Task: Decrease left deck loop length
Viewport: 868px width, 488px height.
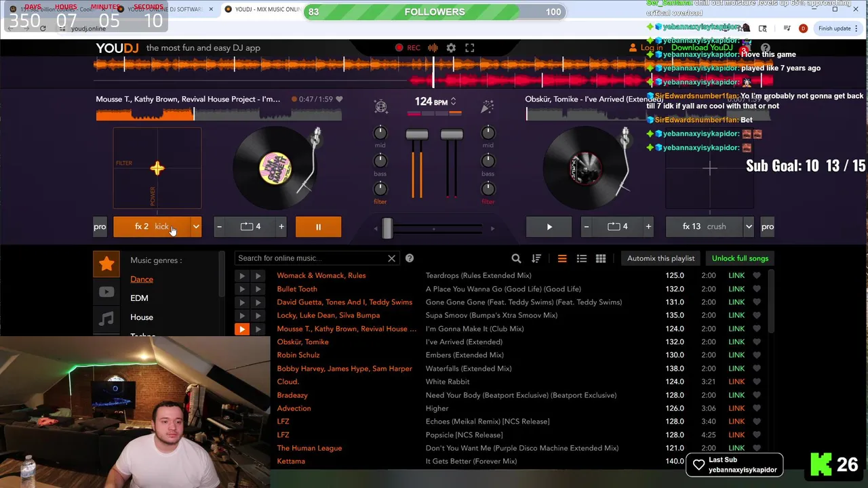Action: (219, 227)
